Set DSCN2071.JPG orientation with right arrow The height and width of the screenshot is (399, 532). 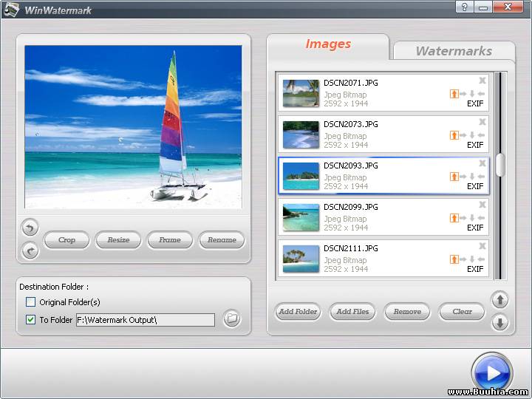point(463,94)
